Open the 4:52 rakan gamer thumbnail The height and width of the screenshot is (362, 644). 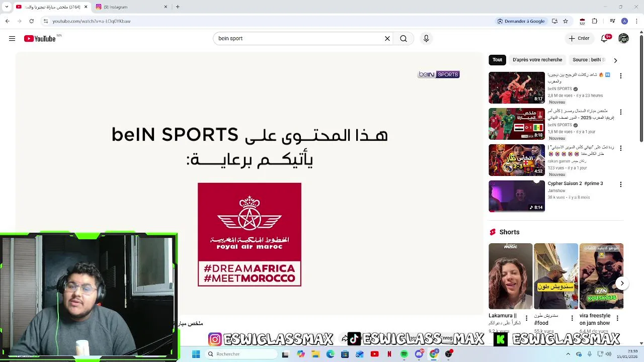pyautogui.click(x=517, y=160)
